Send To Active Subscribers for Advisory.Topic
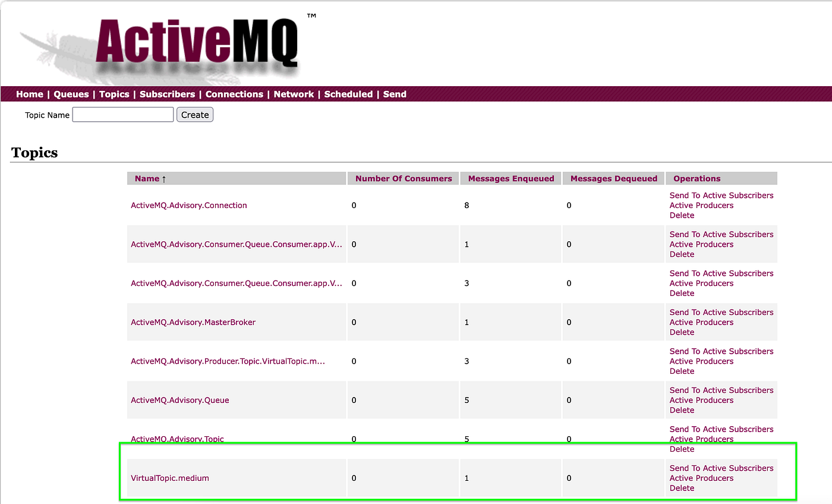832x504 pixels. (721, 429)
